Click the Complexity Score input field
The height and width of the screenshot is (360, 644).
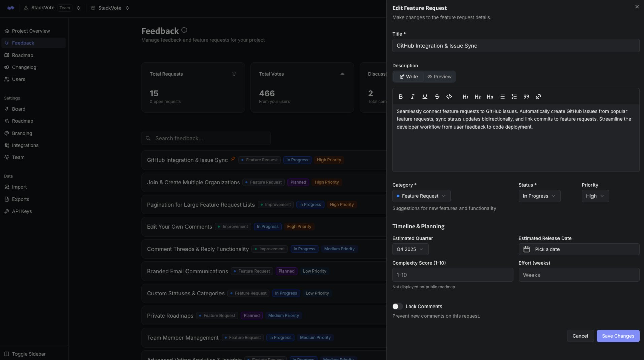(452, 275)
